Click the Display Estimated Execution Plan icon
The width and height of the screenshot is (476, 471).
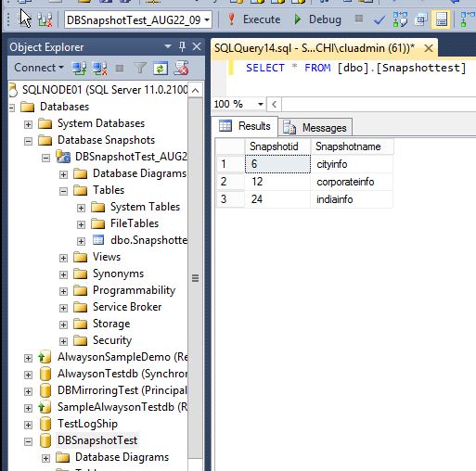[x=400, y=19]
